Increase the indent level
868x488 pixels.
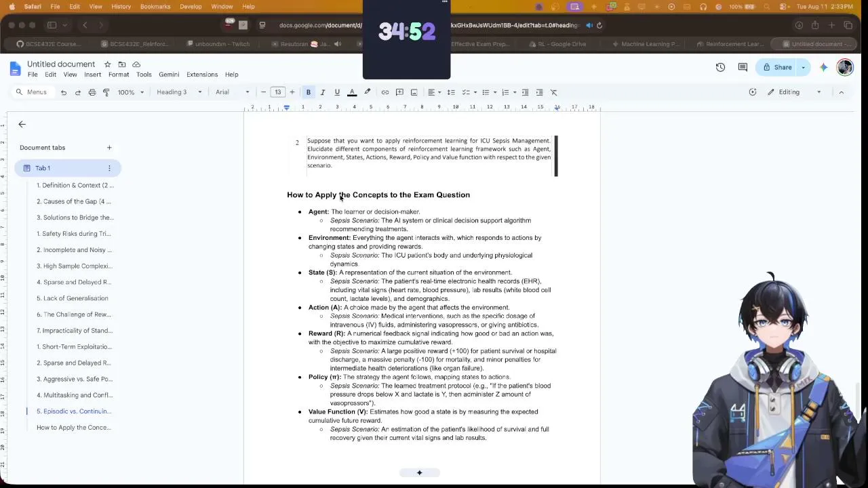(x=539, y=92)
